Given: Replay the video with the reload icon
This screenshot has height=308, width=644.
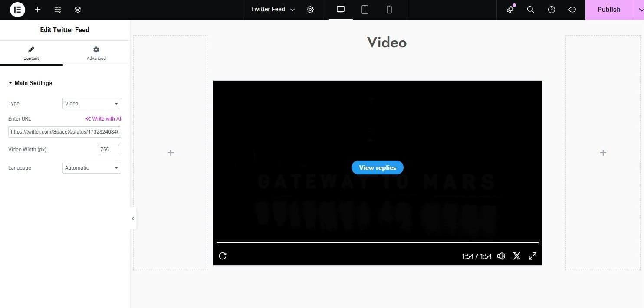Looking at the screenshot, I should [x=223, y=256].
